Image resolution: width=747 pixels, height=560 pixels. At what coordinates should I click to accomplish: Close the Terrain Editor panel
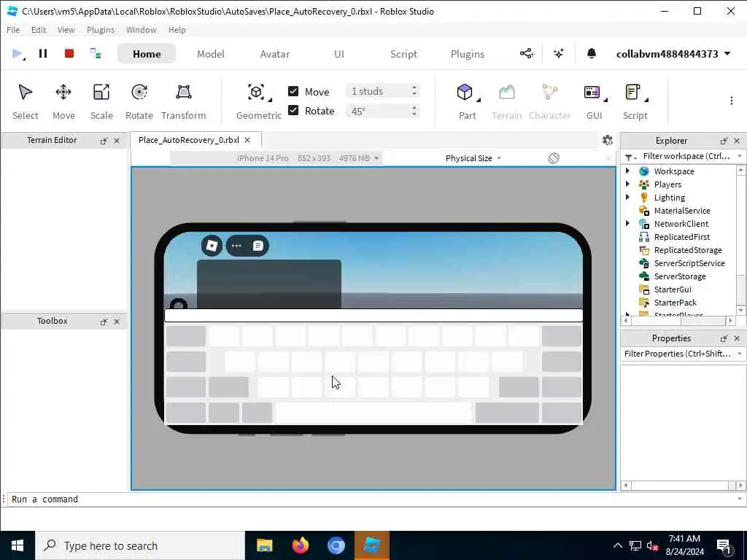117,141
